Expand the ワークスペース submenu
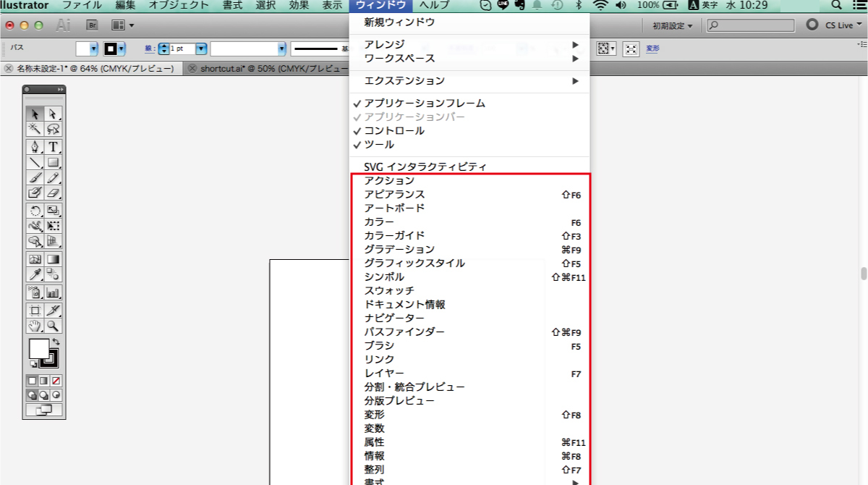This screenshot has height=485, width=868. pyautogui.click(x=469, y=58)
